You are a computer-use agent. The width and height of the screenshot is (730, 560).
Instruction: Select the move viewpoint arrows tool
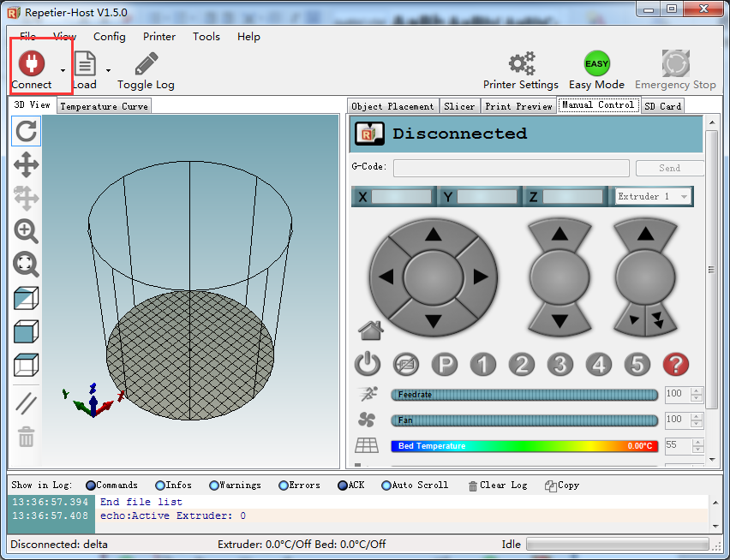[26, 164]
